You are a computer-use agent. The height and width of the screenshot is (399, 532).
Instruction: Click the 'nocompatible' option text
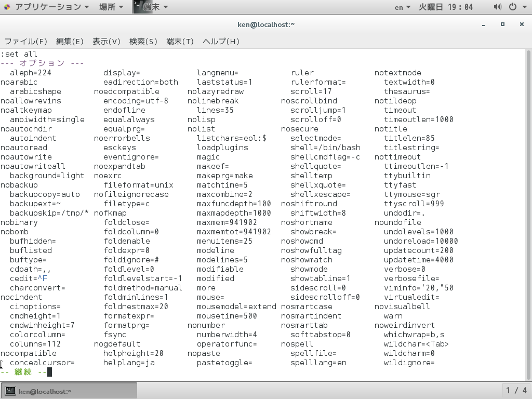29,353
